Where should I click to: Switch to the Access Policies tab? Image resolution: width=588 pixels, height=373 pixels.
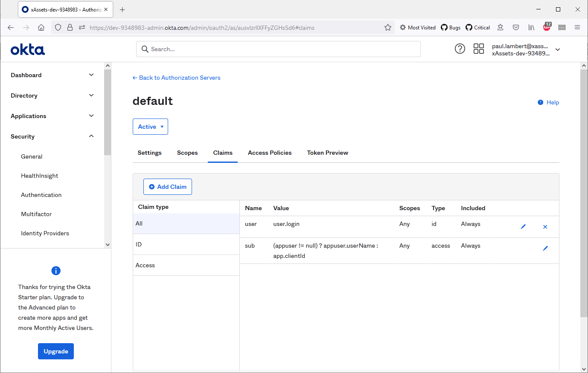pyautogui.click(x=270, y=153)
